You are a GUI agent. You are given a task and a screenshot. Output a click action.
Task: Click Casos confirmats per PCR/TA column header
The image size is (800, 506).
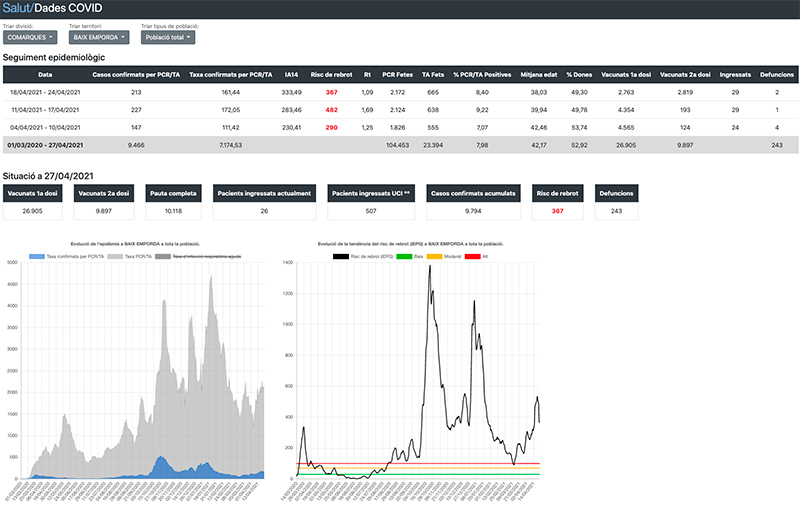pos(136,74)
